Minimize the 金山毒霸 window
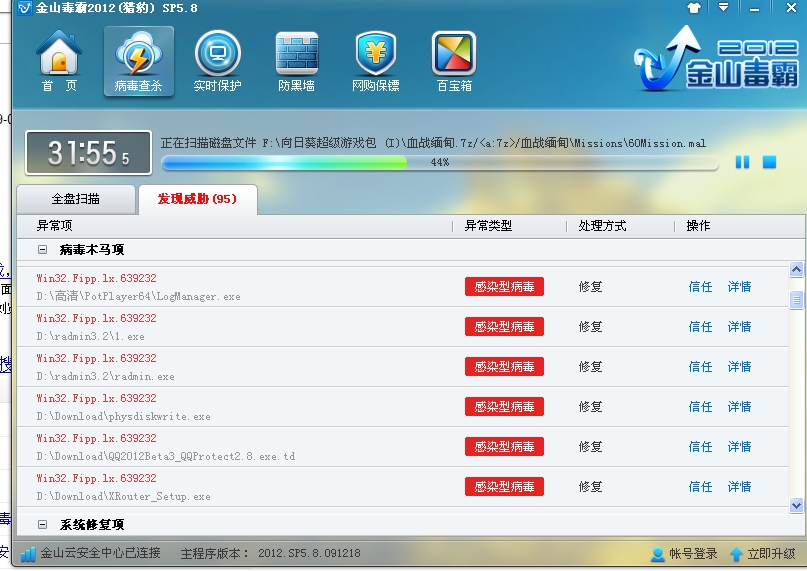Image resolution: width=807 pixels, height=571 pixels. coord(755,9)
